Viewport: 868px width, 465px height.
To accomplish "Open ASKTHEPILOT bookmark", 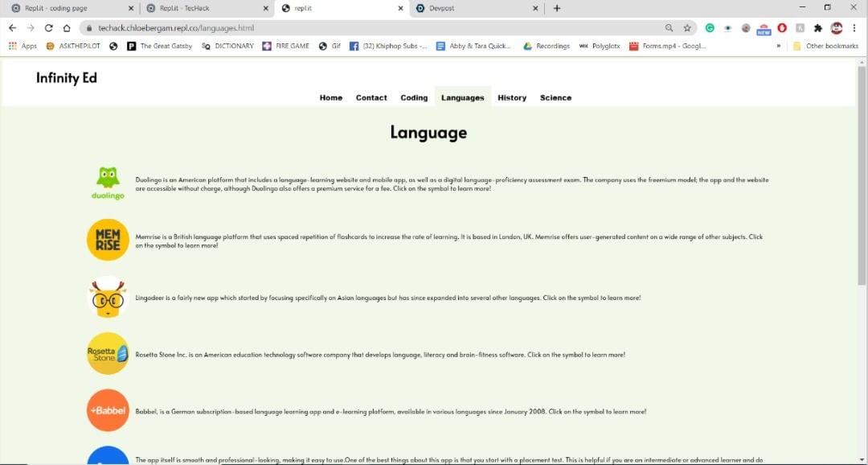I will (74, 46).
